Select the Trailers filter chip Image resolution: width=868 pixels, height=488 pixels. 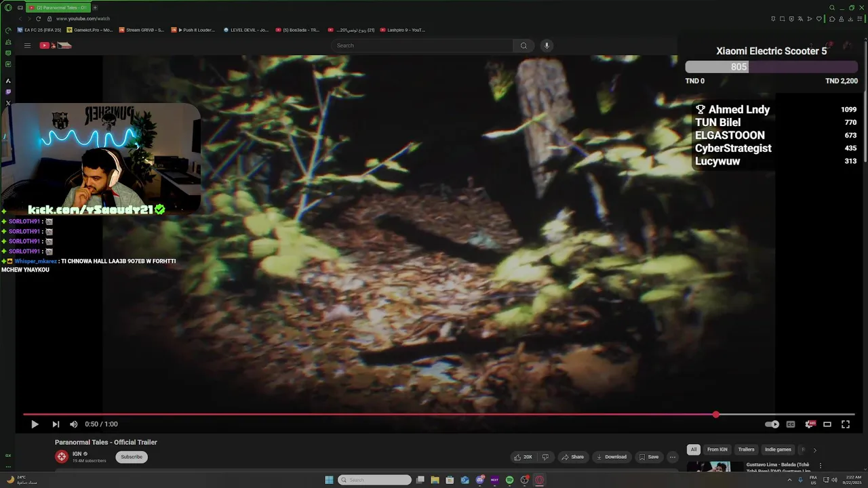pos(746,449)
